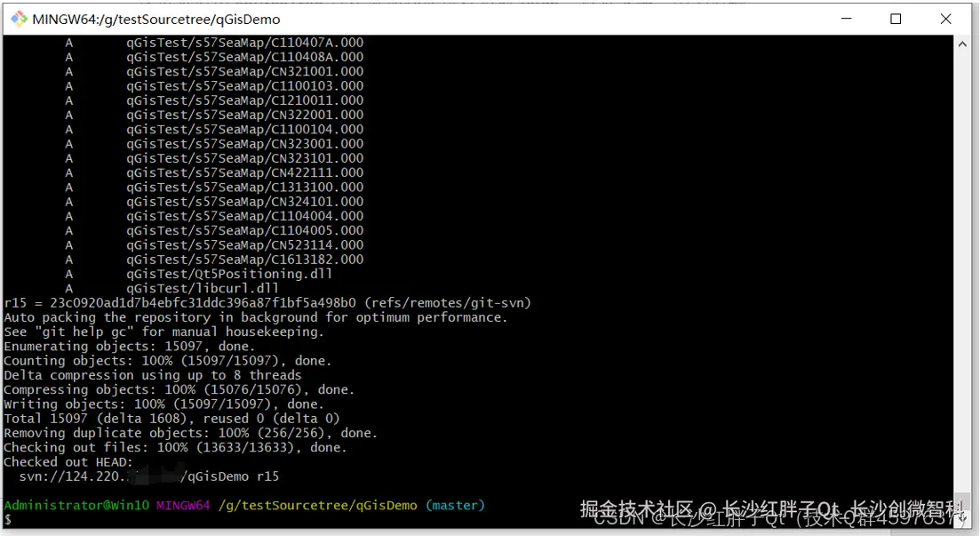Click 'Enumerating objects: 15097, done.' line
The image size is (980, 536).
point(130,346)
